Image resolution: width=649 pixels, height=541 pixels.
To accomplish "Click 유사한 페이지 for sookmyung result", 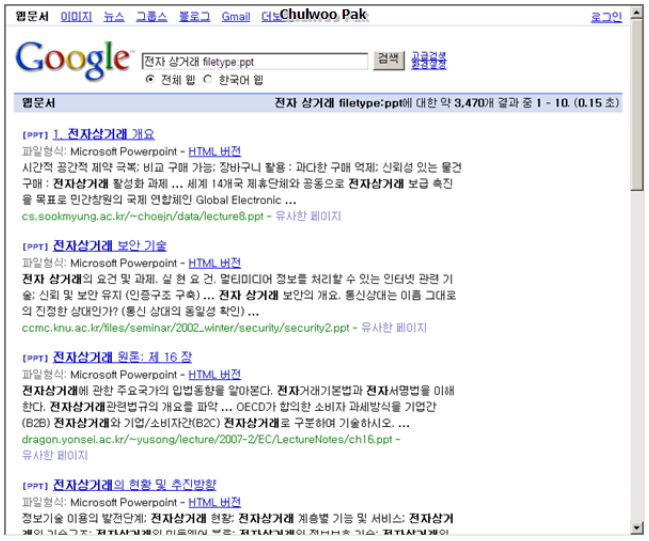I will (308, 216).
